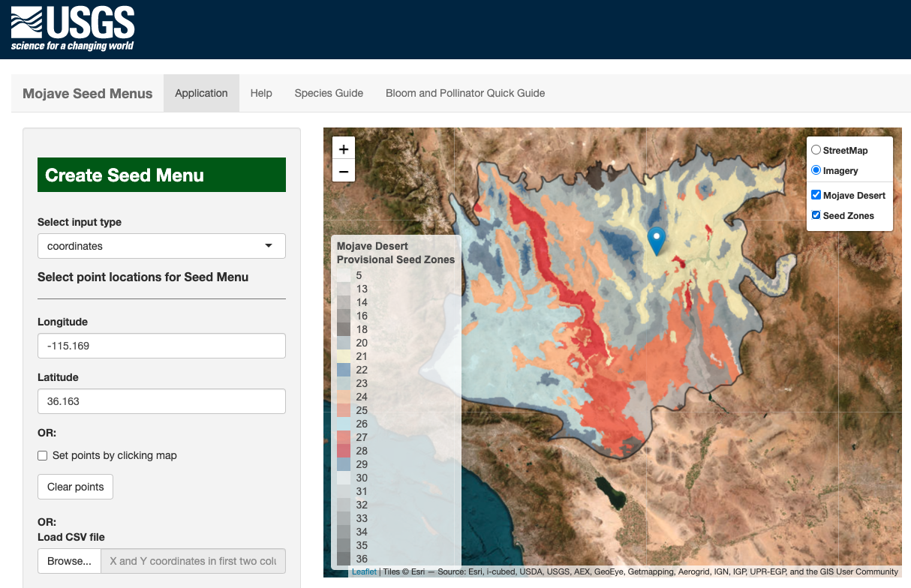
Task: Open the Leaflet attribution link
Action: tap(363, 571)
